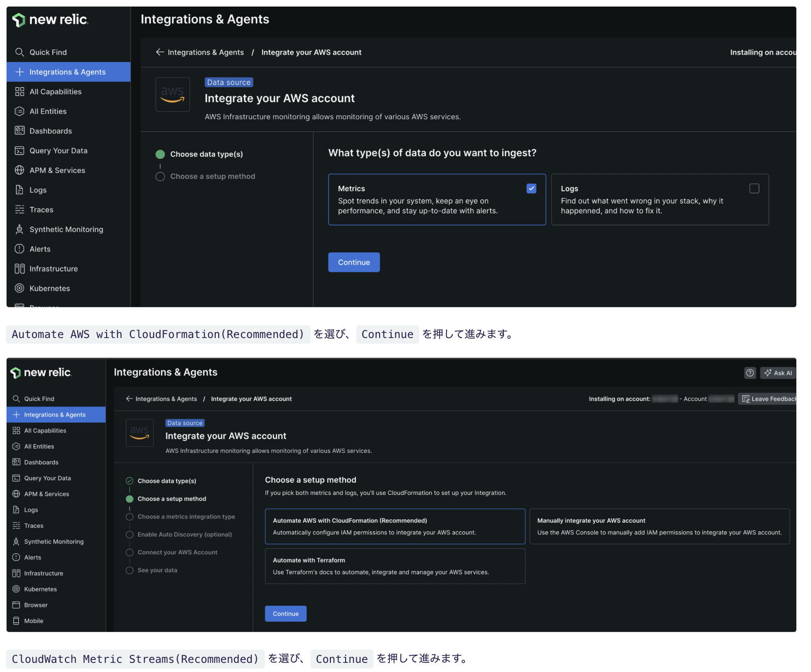Click the All Entities icon in top sidebar

click(x=19, y=111)
